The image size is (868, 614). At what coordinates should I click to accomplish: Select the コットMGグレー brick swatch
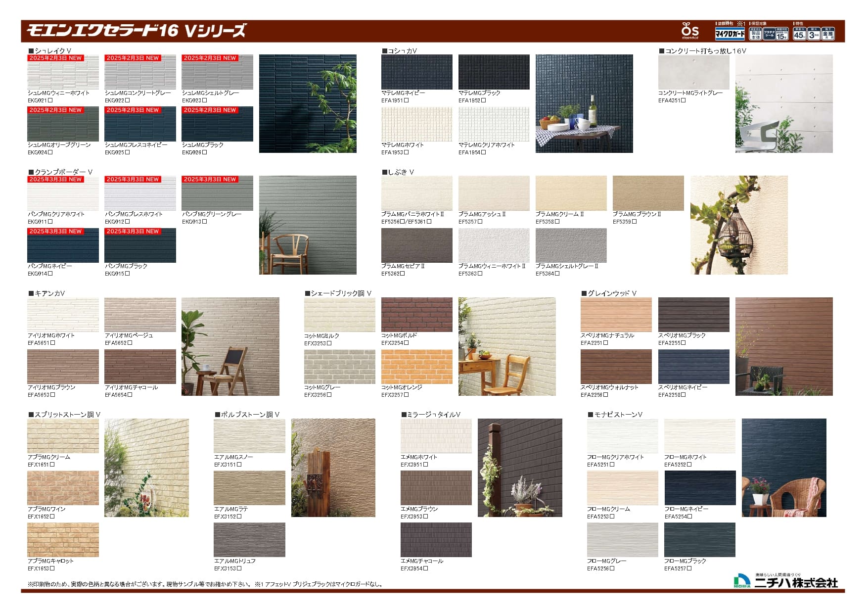(339, 366)
